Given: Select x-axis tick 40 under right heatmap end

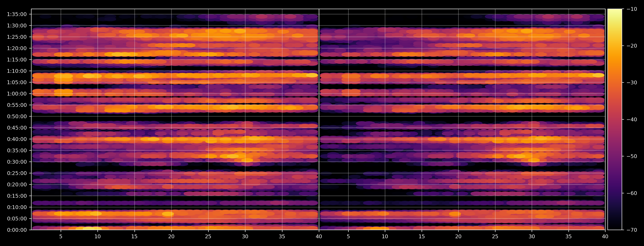Looking at the screenshot, I should coord(605,236).
